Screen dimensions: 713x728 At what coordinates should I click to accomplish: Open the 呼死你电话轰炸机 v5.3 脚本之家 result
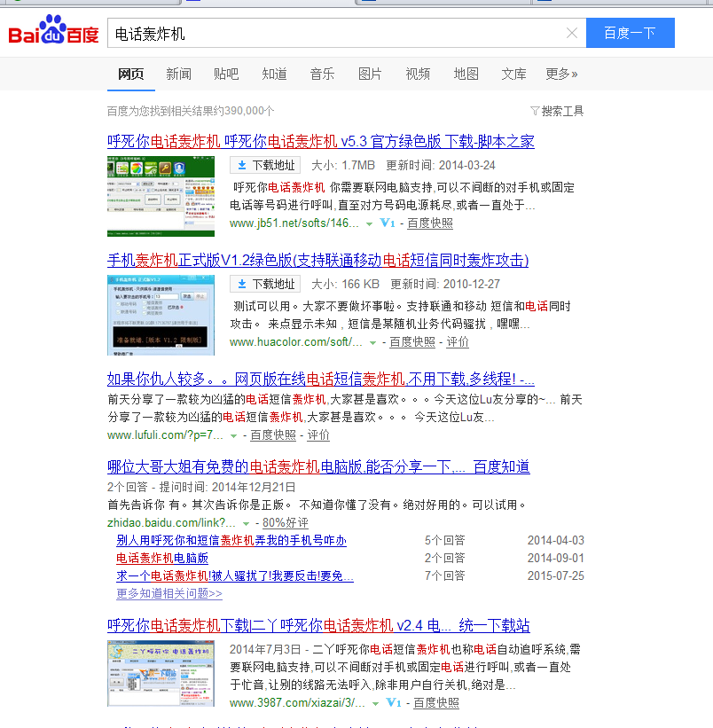point(321,141)
